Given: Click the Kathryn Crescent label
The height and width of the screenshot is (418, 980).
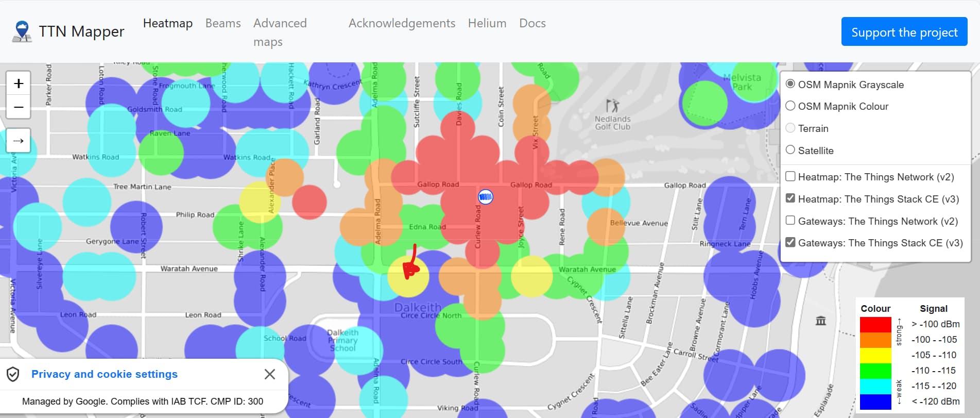Looking at the screenshot, I should click(332, 85).
